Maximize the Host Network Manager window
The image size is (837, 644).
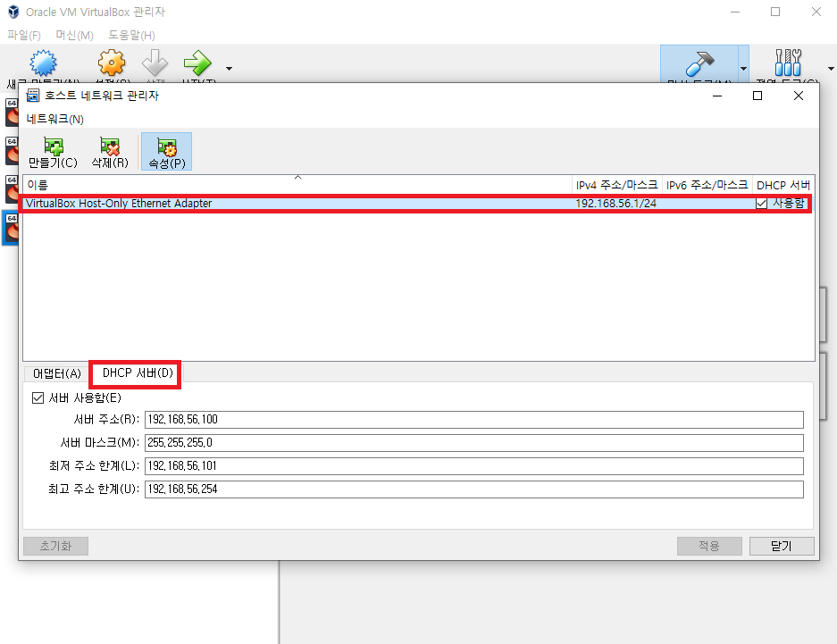[x=757, y=96]
